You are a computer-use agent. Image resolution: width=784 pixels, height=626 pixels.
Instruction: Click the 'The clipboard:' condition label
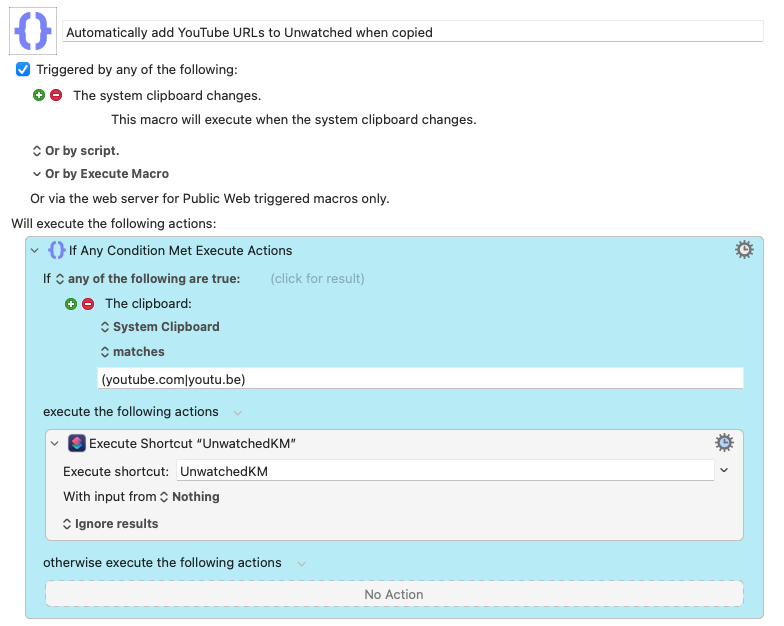coord(148,304)
